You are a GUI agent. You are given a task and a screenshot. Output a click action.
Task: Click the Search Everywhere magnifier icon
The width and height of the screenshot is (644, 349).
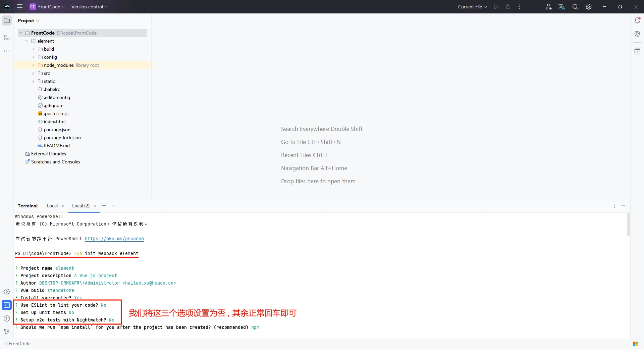[575, 7]
